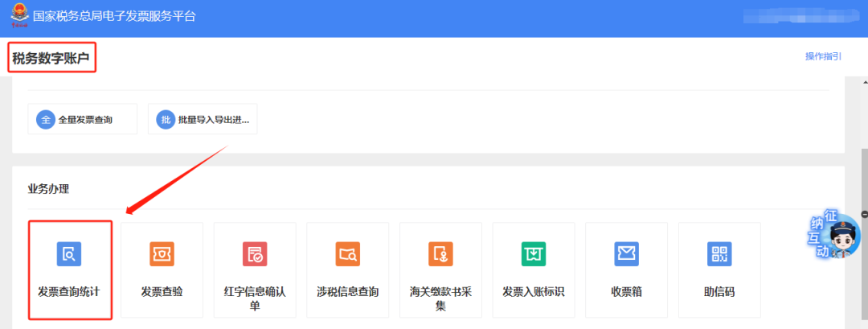Open 海关缴款书采集 anchor icon
Screen dimensions: 868x329
tap(440, 254)
